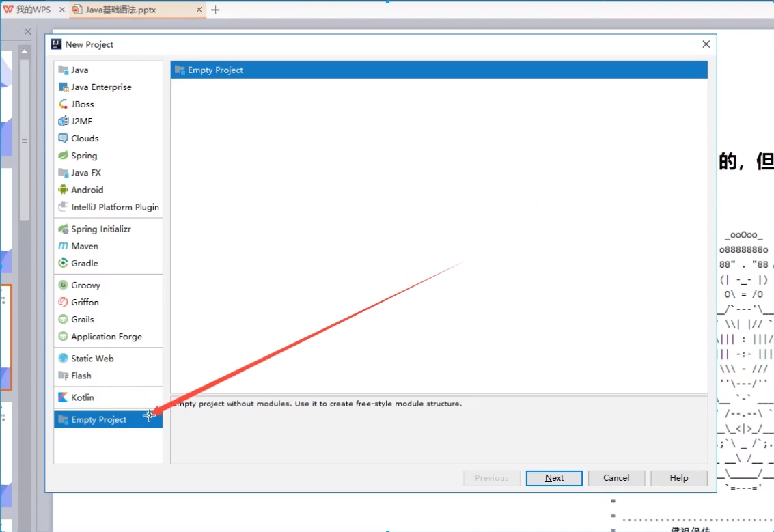Close the 我的WPS tab

tap(61, 10)
